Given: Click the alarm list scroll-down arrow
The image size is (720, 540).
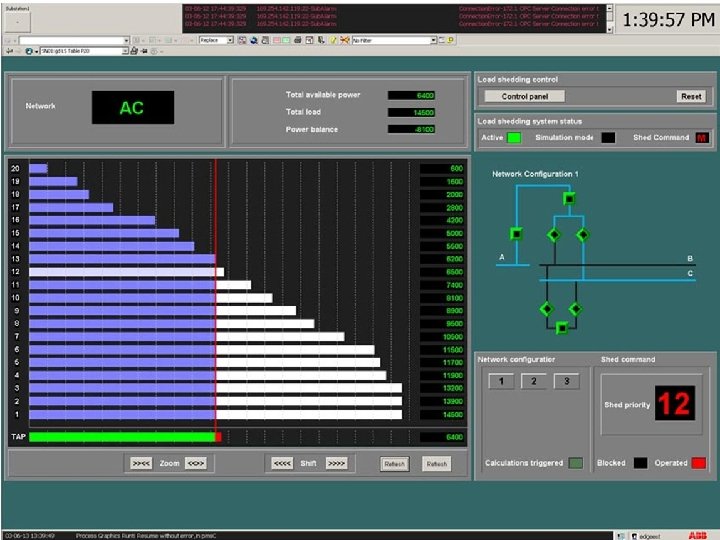Looking at the screenshot, I should (609, 29).
